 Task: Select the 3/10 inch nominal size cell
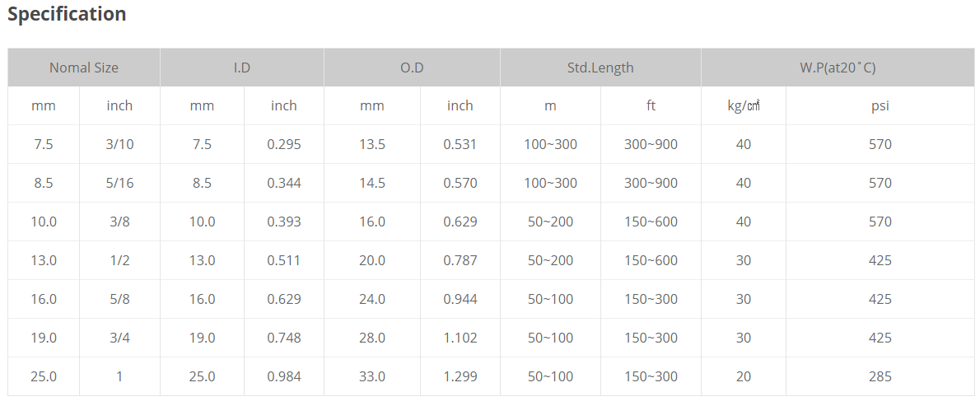point(120,144)
